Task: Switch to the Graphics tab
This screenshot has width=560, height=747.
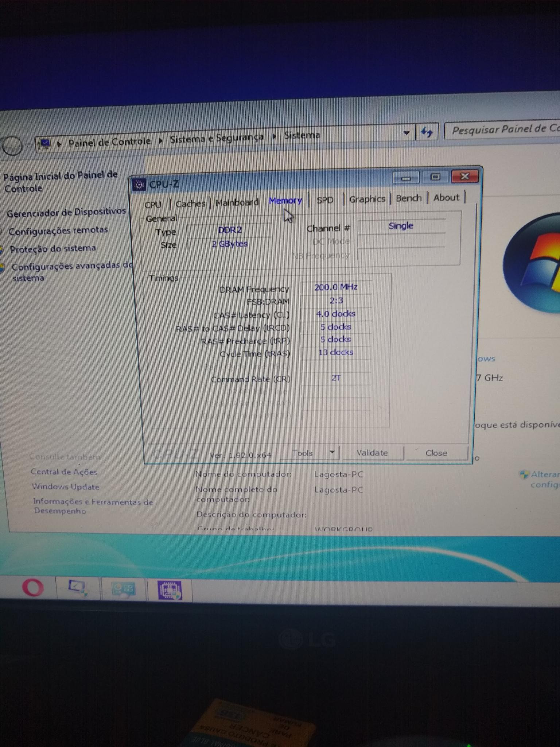Action: click(367, 199)
